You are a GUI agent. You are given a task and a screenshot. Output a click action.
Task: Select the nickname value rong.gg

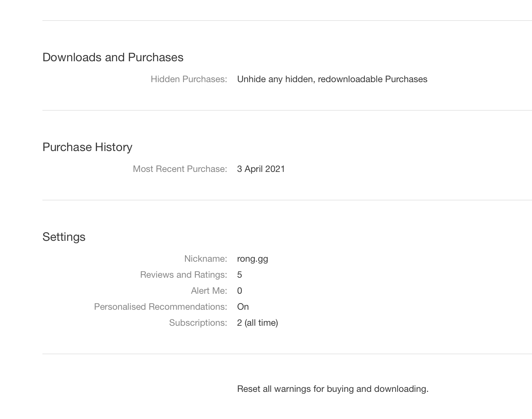pos(252,259)
